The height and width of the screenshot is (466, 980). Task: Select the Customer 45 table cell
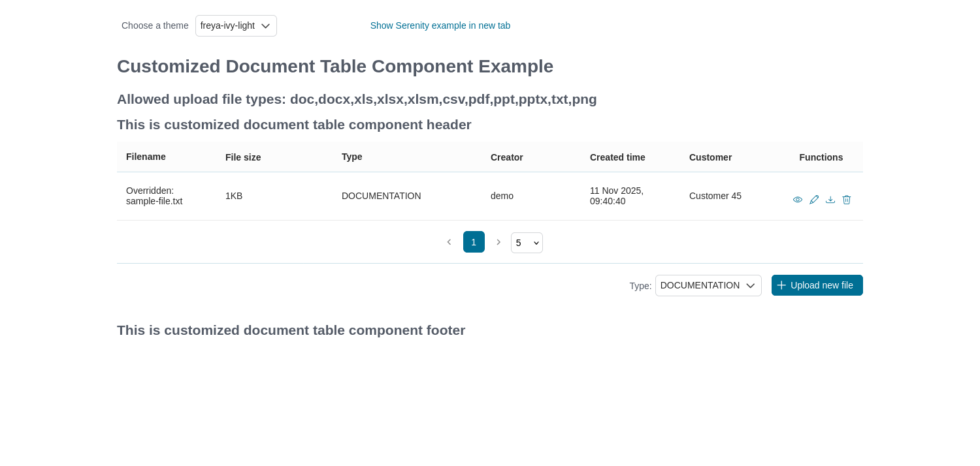715,196
